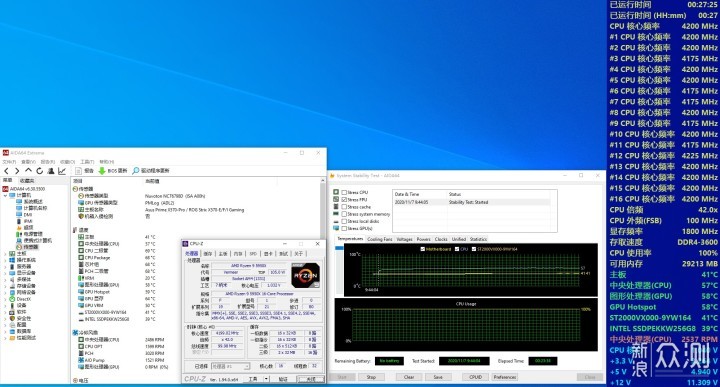720x387 pixels.
Task: Click the icon beside Stress FPU
Action: (336, 200)
